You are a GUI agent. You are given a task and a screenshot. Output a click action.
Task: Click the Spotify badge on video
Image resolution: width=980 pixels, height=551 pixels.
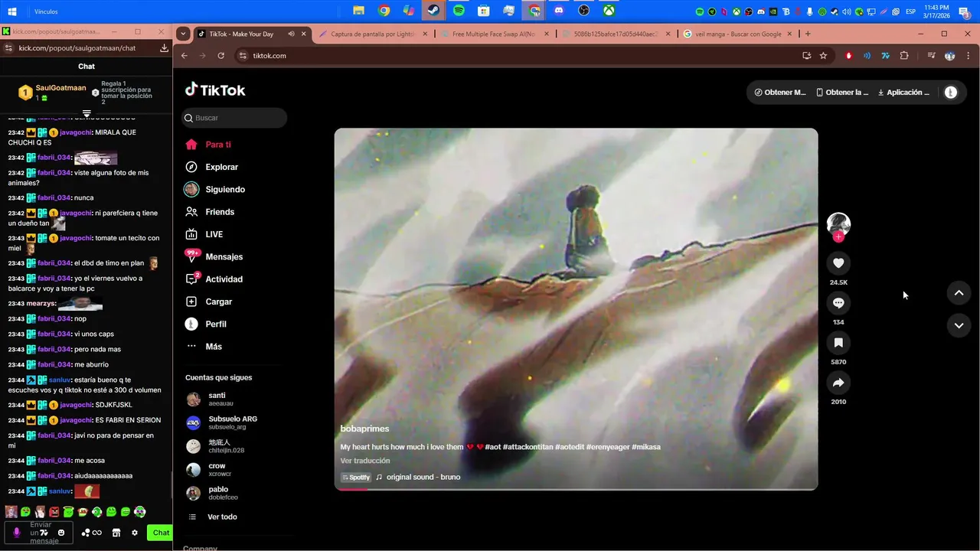(x=355, y=477)
